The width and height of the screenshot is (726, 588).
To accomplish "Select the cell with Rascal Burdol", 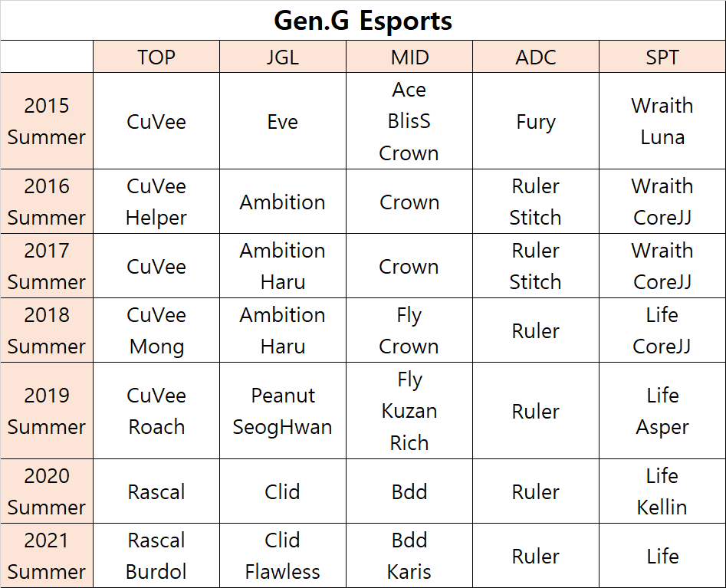I will (x=156, y=556).
